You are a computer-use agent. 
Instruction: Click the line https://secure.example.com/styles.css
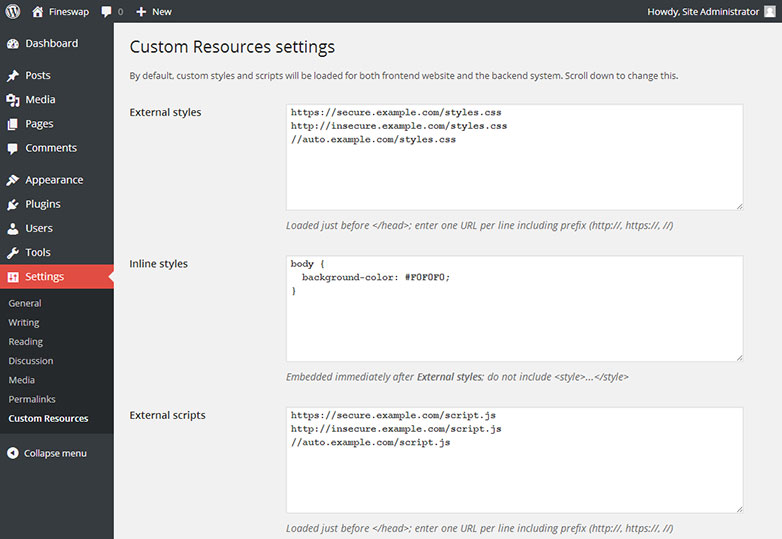coord(396,112)
